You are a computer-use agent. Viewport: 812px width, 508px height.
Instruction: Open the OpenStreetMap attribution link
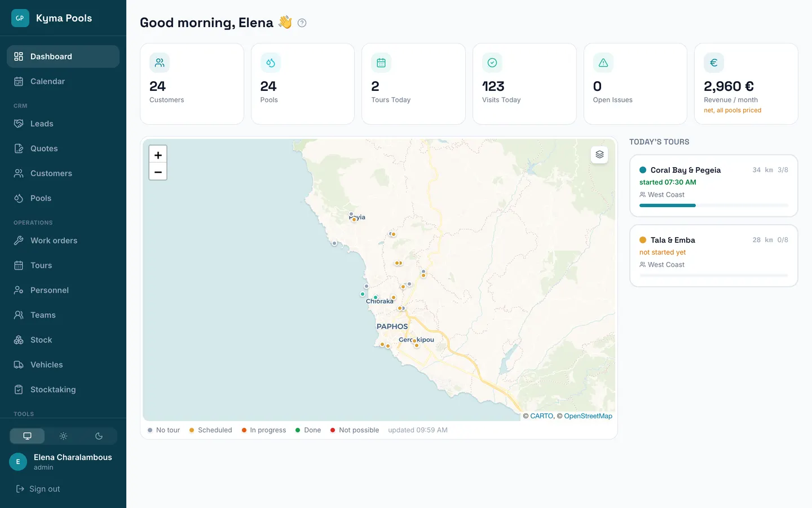click(x=588, y=416)
